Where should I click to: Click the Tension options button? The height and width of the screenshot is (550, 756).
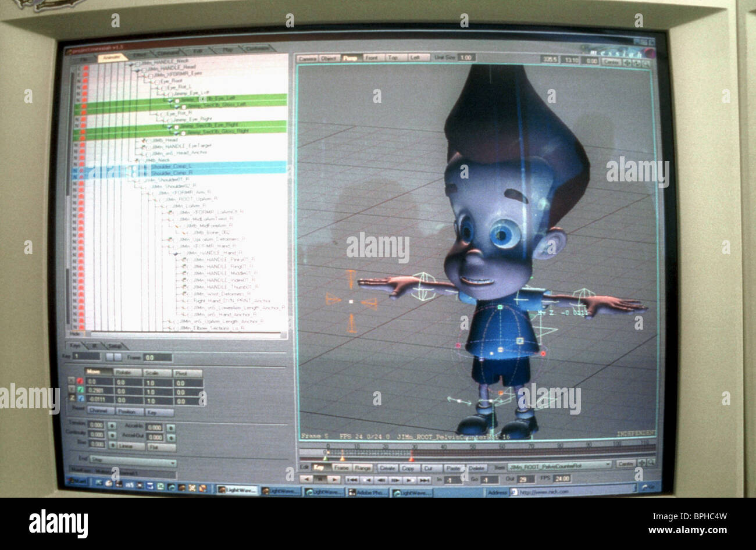coord(112,425)
